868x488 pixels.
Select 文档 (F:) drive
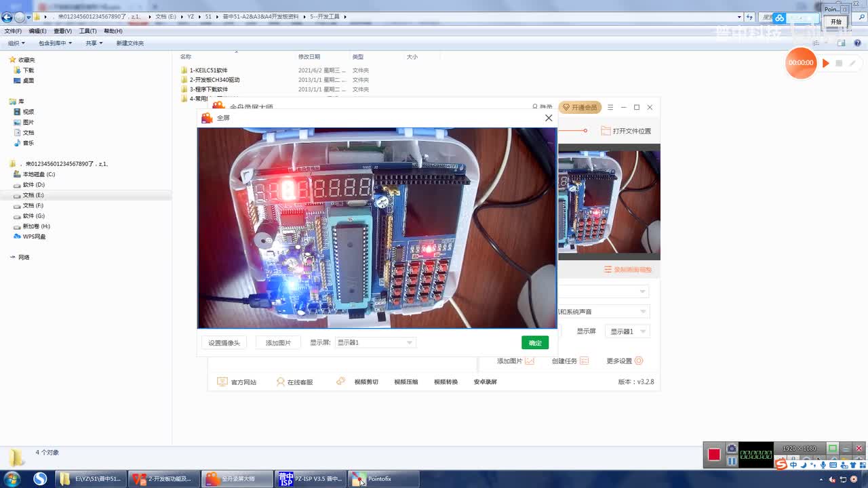[33, 205]
